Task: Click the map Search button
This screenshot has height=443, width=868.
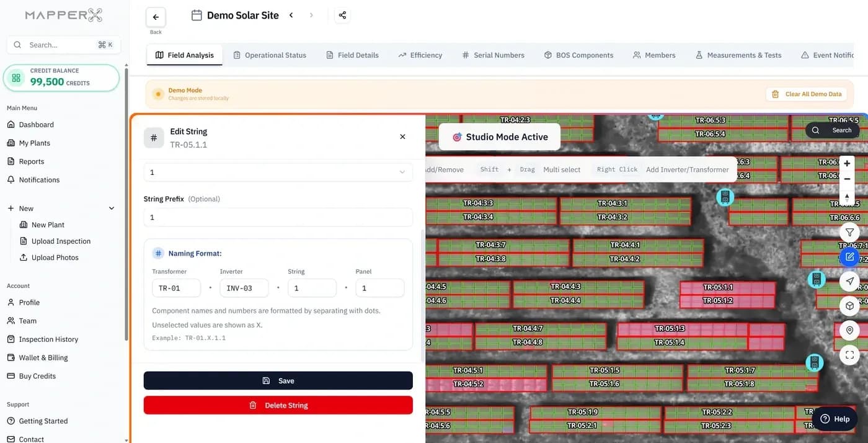Action: click(x=832, y=130)
